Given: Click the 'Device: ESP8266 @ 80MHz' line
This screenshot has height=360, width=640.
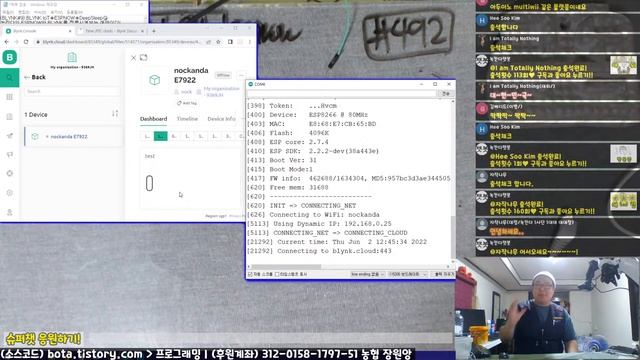Looking at the screenshot, I should click(x=307, y=115).
